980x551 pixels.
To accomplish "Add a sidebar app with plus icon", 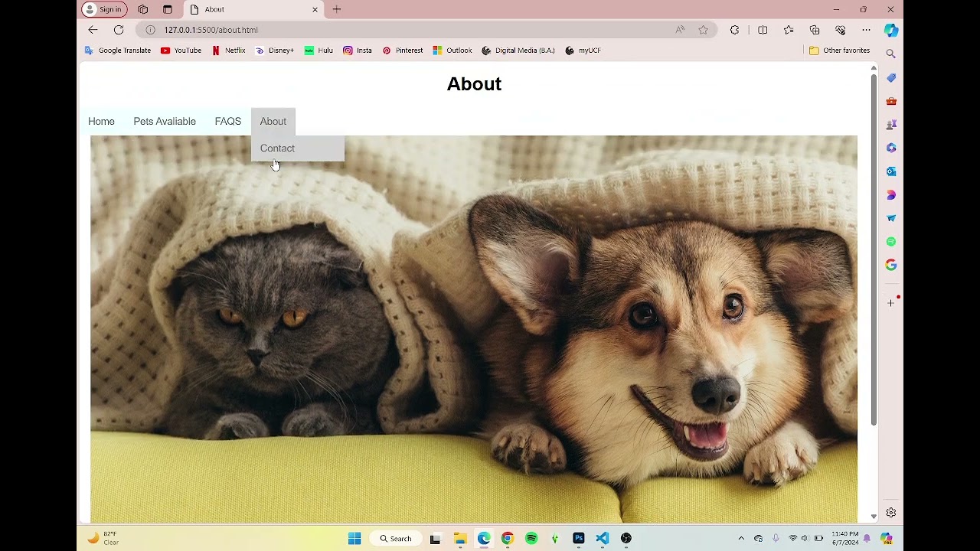I will (x=890, y=303).
